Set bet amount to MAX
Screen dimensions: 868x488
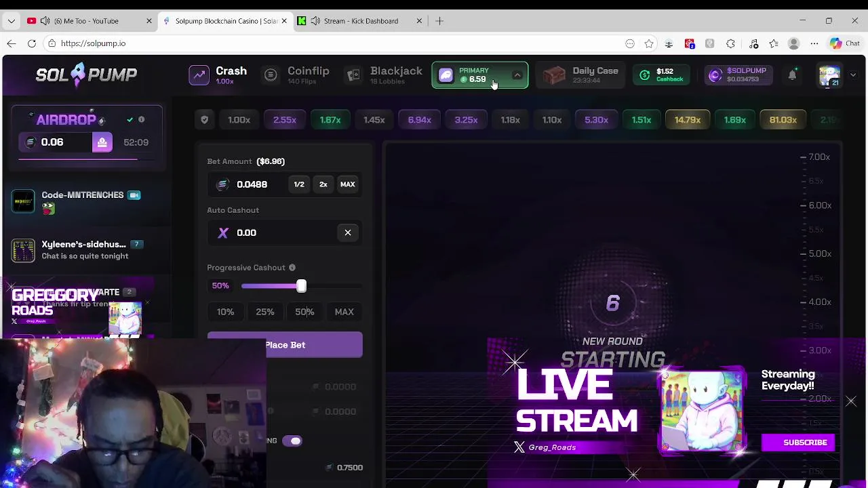347,184
